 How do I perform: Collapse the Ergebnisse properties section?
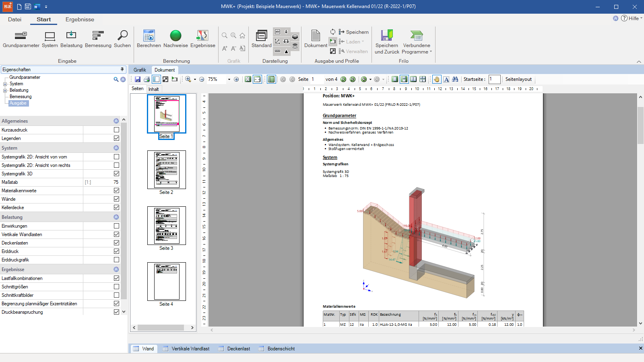(116, 269)
